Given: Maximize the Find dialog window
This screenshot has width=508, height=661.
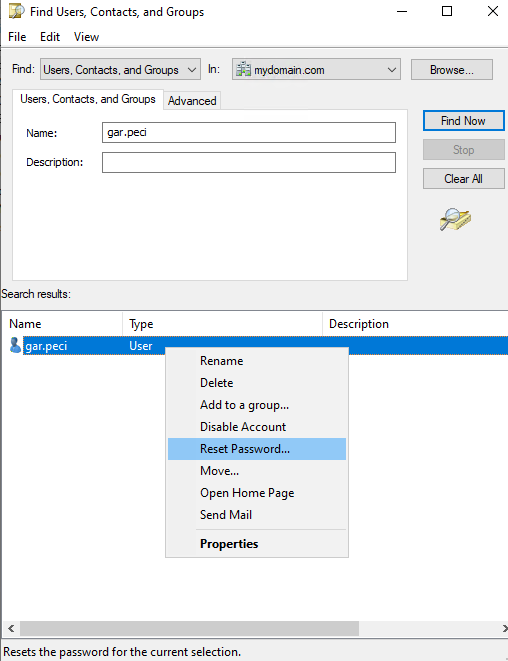Looking at the screenshot, I should tap(447, 11).
